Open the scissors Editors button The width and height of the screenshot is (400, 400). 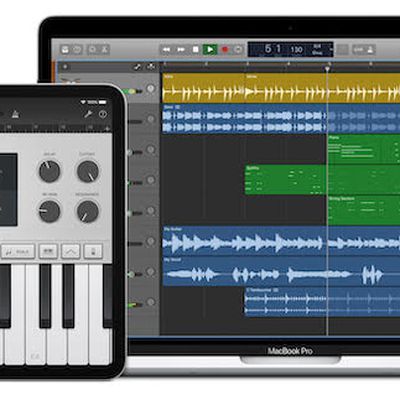[104, 50]
